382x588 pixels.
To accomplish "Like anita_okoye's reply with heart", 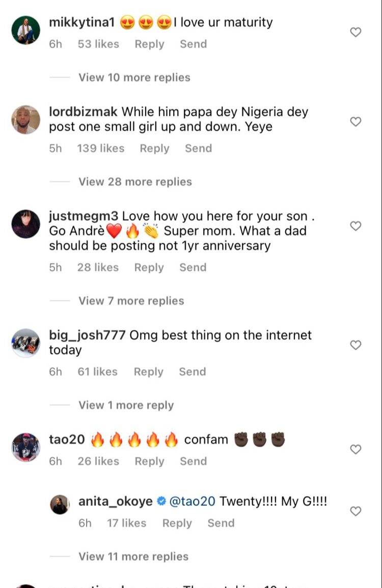I will pyautogui.click(x=356, y=511).
